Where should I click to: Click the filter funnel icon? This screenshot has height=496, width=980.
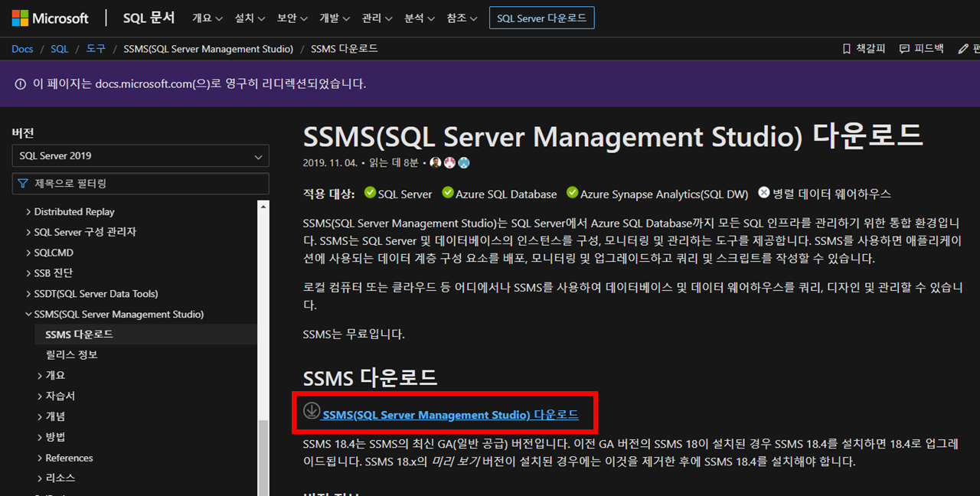[23, 184]
